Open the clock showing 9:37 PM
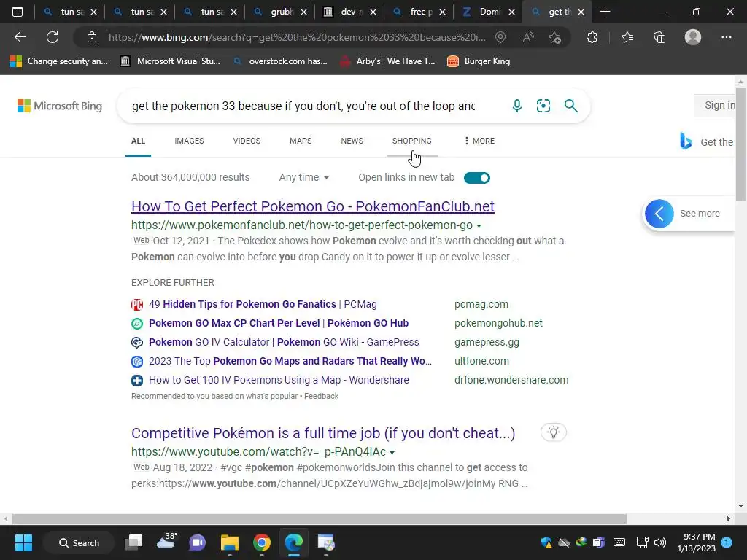 point(697,542)
